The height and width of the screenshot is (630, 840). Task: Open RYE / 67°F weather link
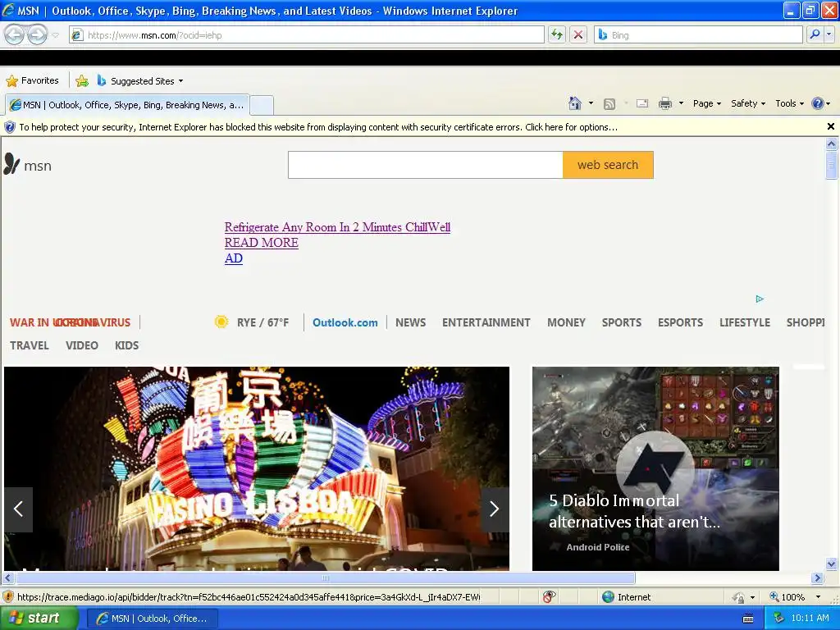coord(262,322)
